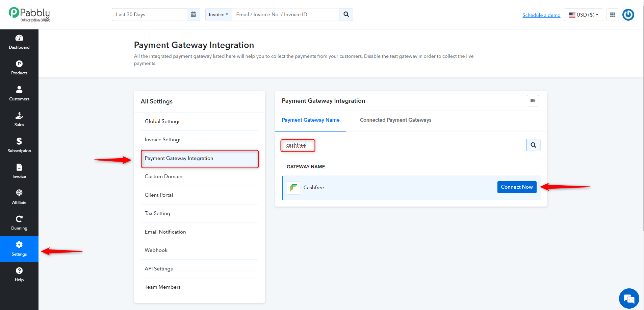This screenshot has height=310, width=644.
Task: Open the live chat bubble
Action: point(629,299)
